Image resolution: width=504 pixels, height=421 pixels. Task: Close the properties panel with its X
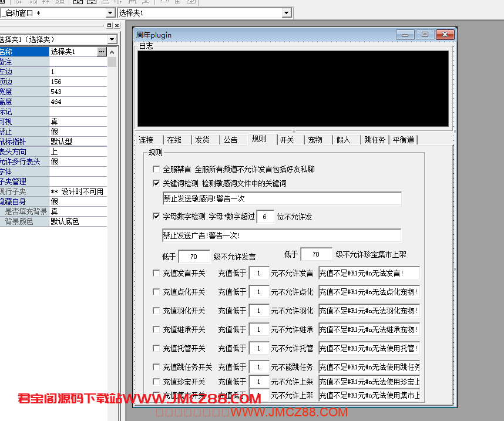pyautogui.click(x=117, y=26)
